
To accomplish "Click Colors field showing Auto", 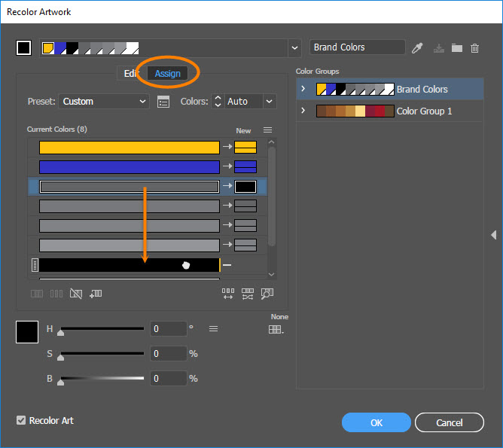I will [244, 102].
